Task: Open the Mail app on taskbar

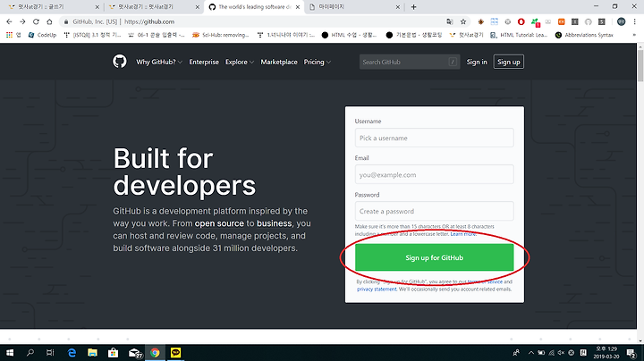Action: point(134,353)
